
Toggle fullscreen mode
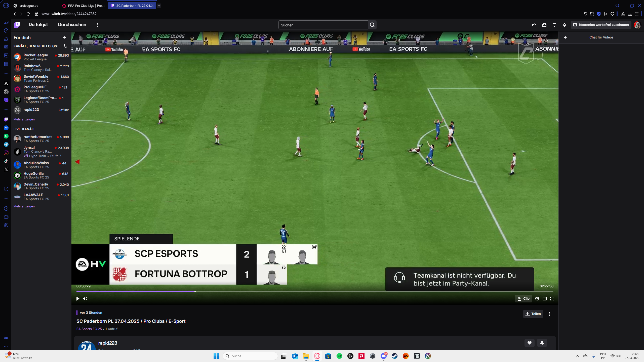[x=552, y=299]
